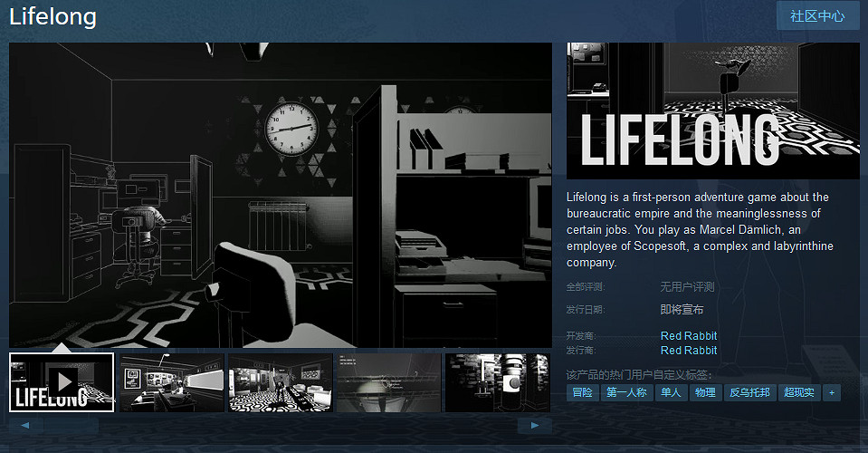Play the Lifelong trailer video thumbnail
This screenshot has height=453, width=868.
tap(62, 382)
